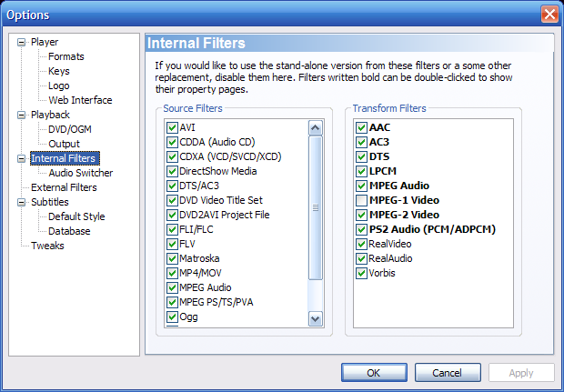Viewport: 564px width, 392px height.
Task: Select the Web Interface tree item
Action: (80, 100)
